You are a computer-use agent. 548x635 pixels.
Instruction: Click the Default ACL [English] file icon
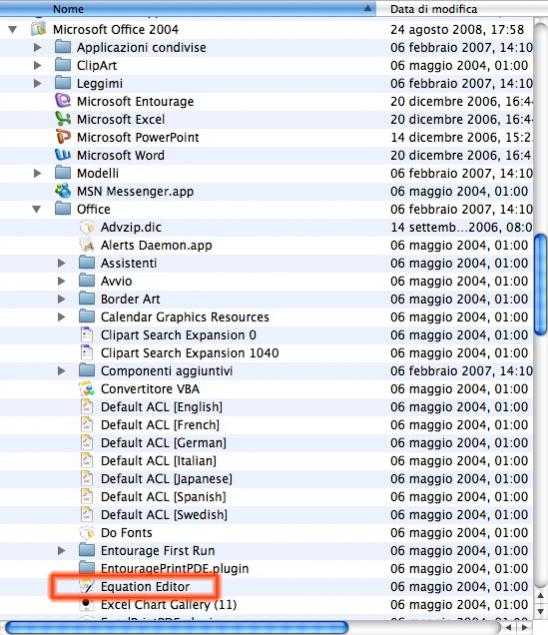click(87, 406)
